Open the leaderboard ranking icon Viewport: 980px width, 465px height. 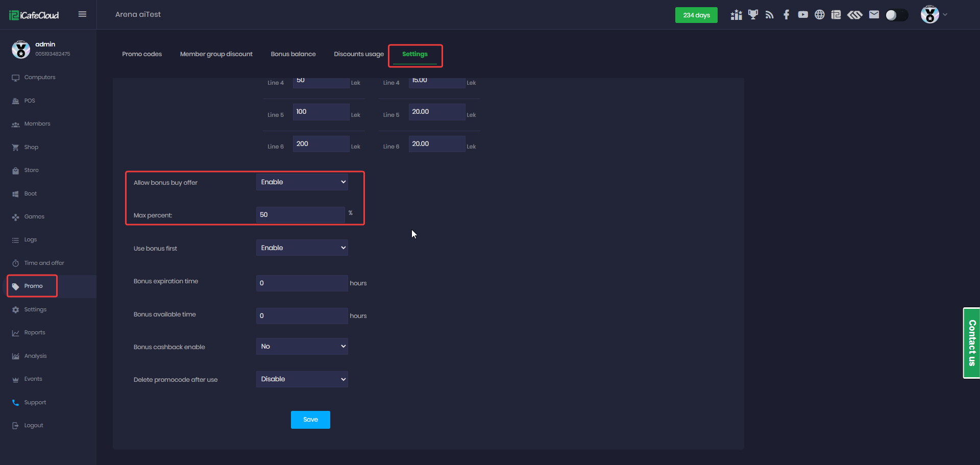click(736, 15)
